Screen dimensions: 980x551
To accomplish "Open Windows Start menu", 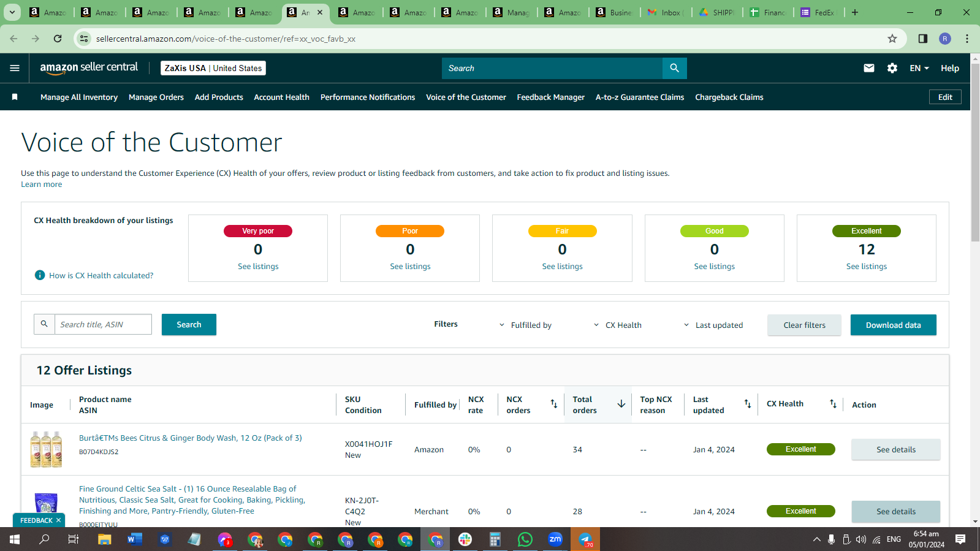I will coord(15,539).
